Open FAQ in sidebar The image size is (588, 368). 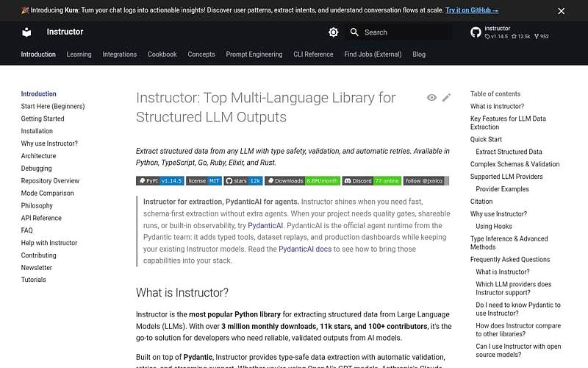(x=27, y=230)
